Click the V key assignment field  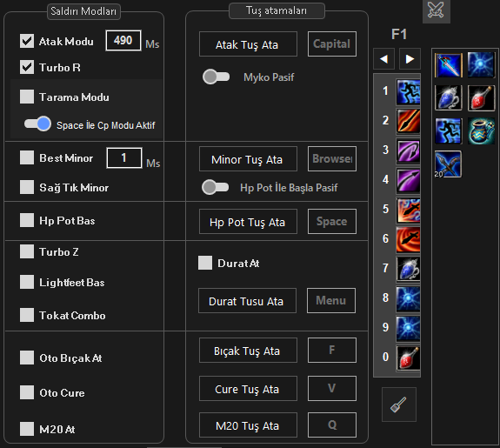332,389
